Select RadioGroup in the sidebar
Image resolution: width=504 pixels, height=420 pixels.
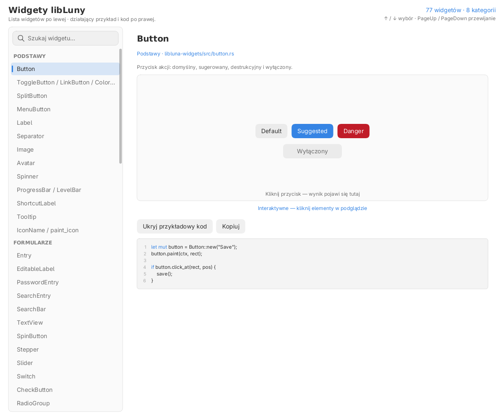[65, 403]
